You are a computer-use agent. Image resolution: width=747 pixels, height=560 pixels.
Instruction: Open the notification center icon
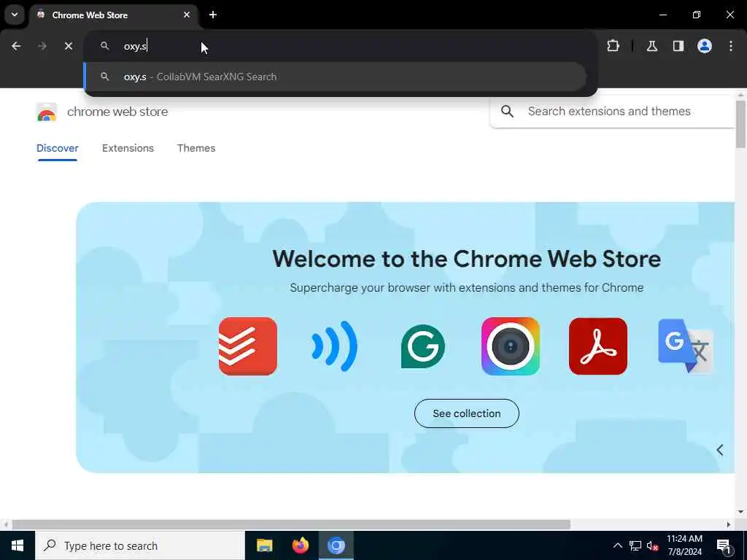[x=724, y=545]
